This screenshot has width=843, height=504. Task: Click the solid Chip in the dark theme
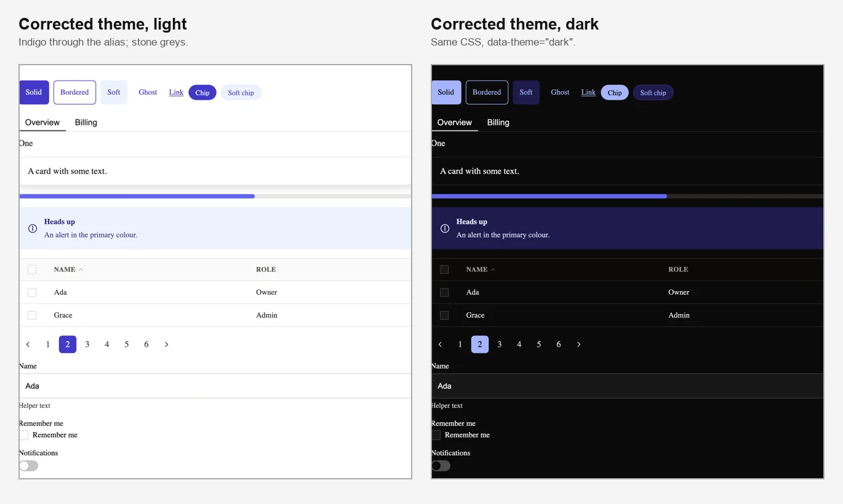pyautogui.click(x=615, y=93)
